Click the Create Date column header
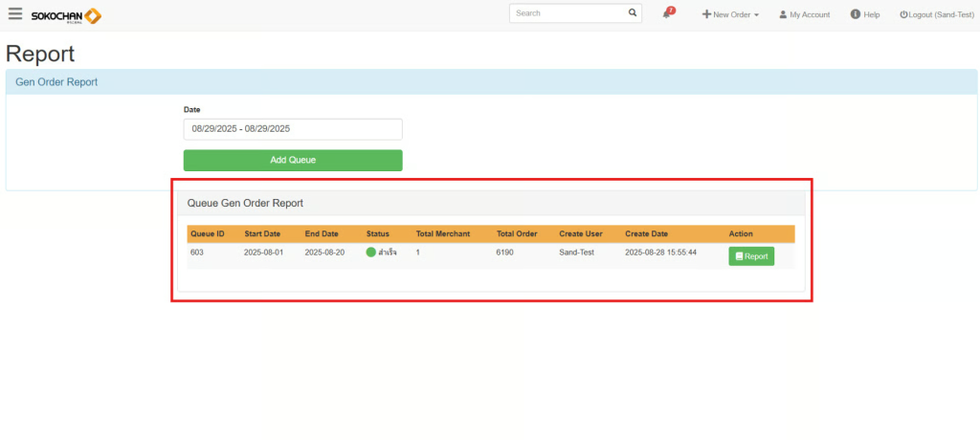 [647, 233]
